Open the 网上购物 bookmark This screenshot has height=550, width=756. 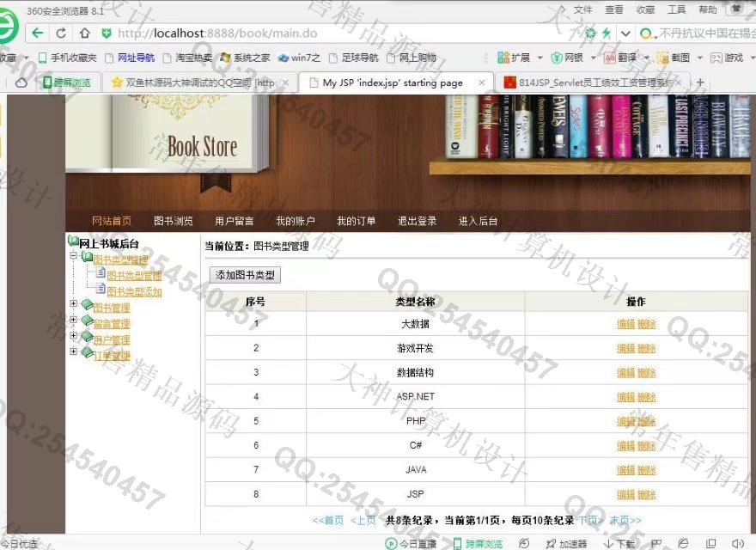[x=412, y=58]
